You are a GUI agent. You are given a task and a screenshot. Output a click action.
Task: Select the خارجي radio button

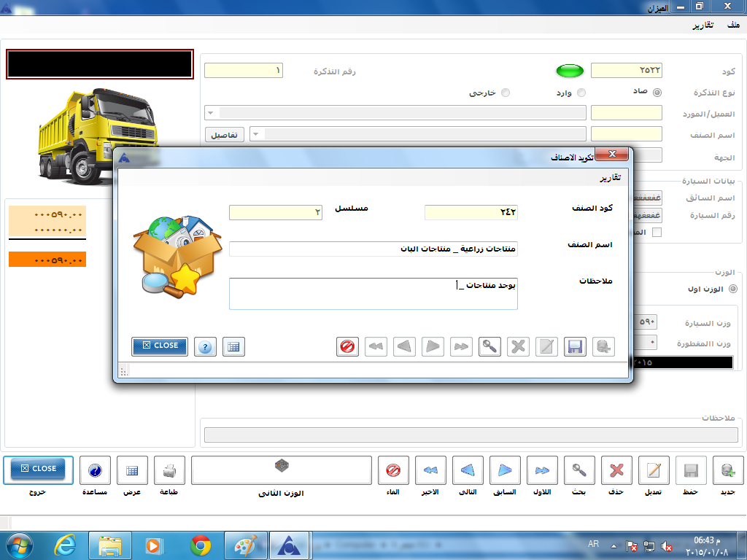coord(506,93)
